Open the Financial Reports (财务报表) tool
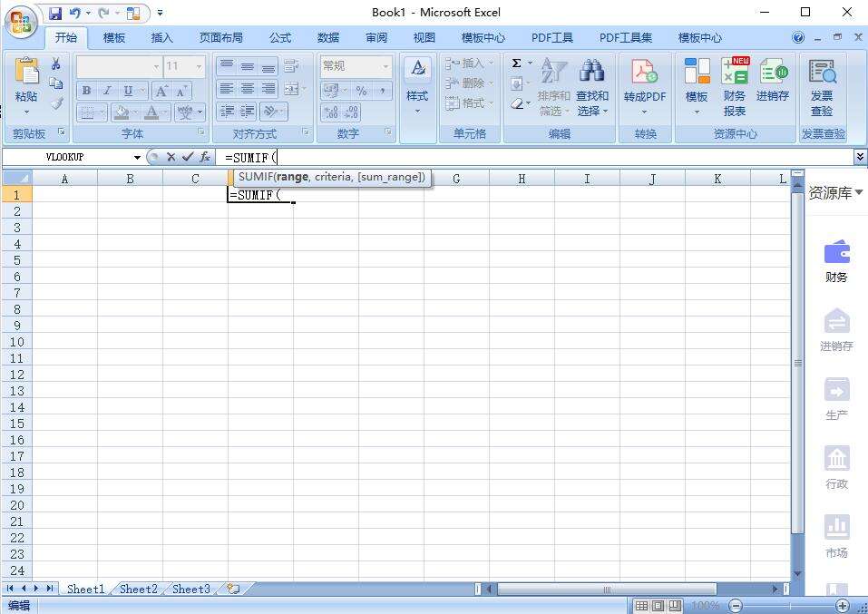 [x=735, y=87]
